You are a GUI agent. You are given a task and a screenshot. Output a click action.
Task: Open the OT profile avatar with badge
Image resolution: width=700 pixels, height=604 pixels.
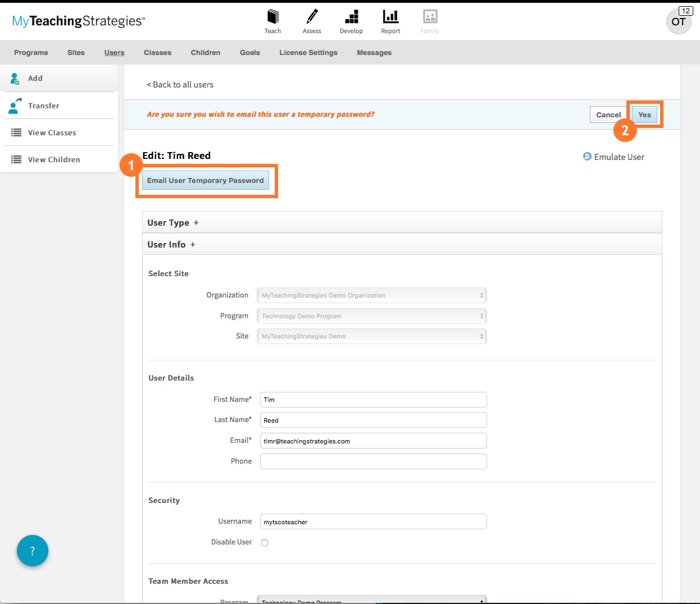(x=679, y=21)
